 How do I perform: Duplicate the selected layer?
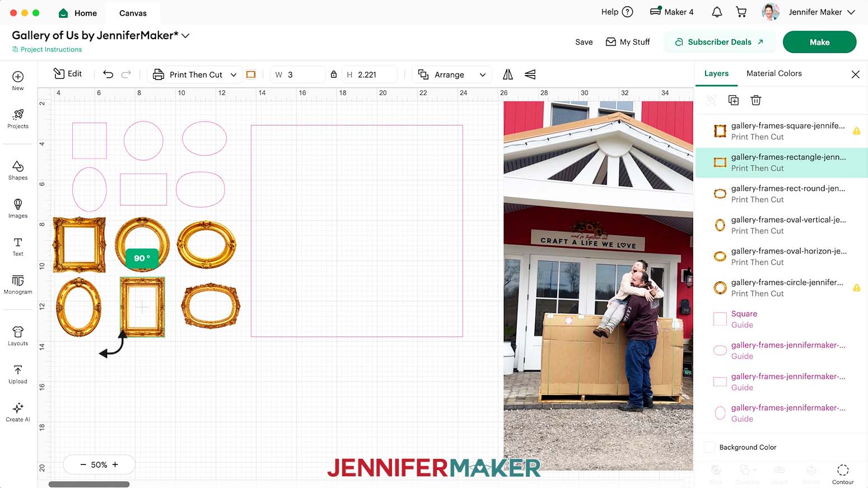pos(734,100)
